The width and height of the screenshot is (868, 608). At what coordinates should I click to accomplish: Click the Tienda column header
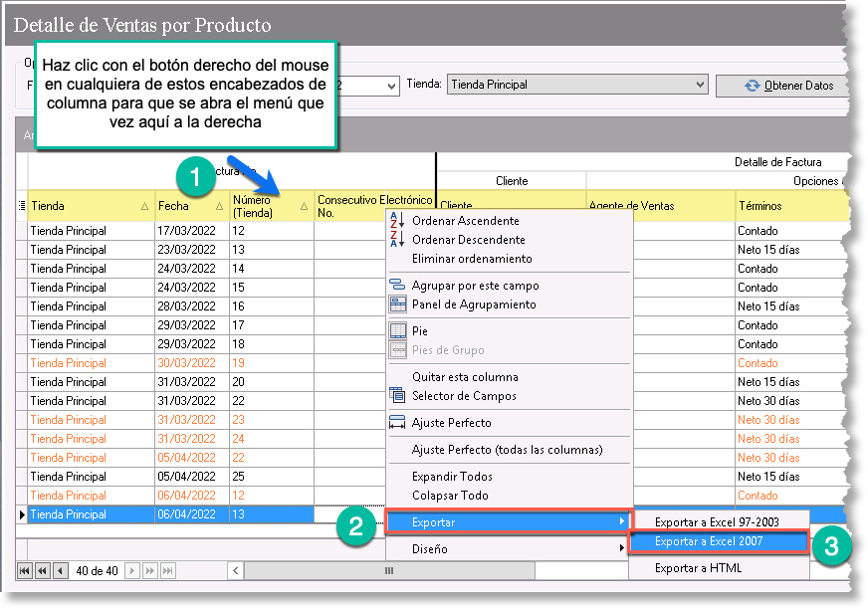(x=91, y=206)
